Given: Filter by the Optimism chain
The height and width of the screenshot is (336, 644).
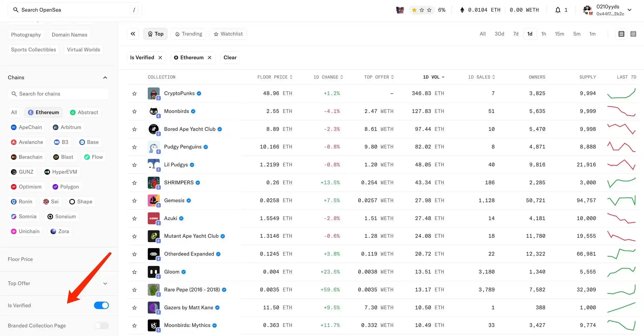Looking at the screenshot, I should 26,187.
